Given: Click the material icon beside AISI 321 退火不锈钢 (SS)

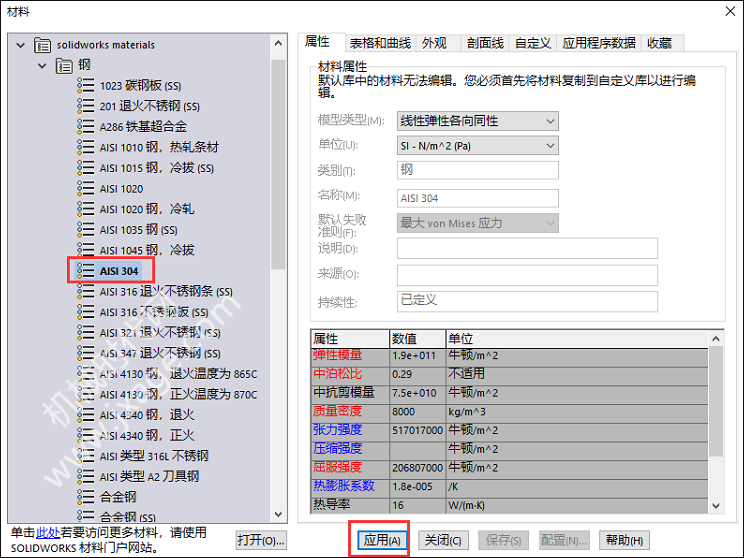Looking at the screenshot, I should tap(85, 332).
